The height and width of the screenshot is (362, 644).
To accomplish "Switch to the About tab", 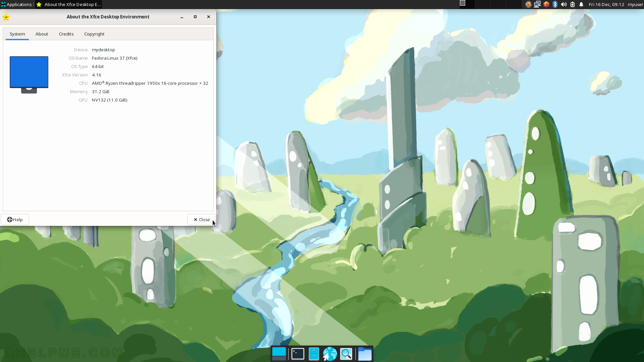I will (42, 34).
